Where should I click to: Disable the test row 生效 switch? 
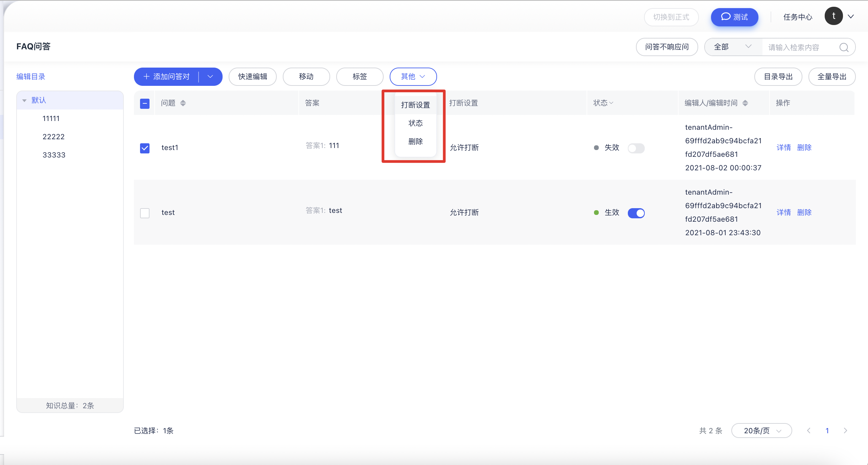pyautogui.click(x=636, y=213)
